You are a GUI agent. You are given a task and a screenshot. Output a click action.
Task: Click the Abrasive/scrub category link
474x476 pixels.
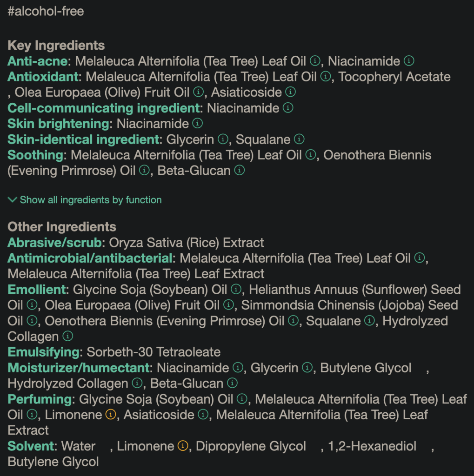(55, 243)
